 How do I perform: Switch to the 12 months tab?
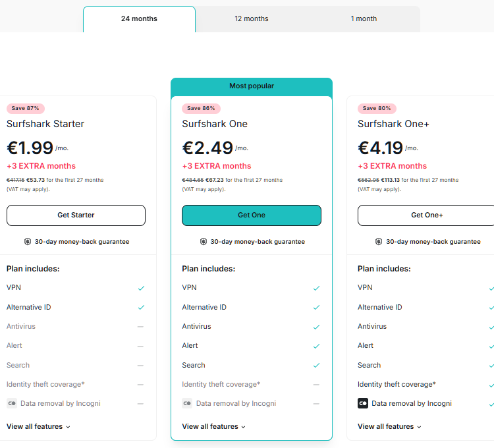point(252,19)
